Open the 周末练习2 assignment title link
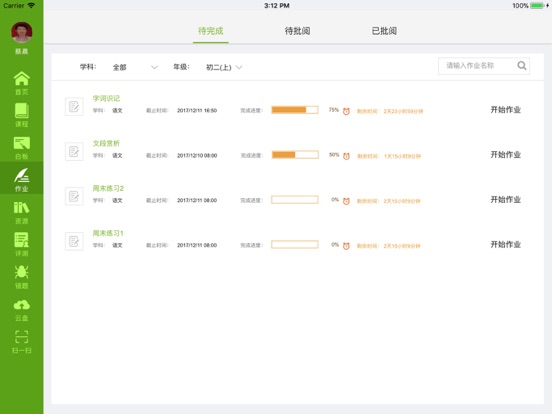552x414 pixels. click(x=108, y=188)
